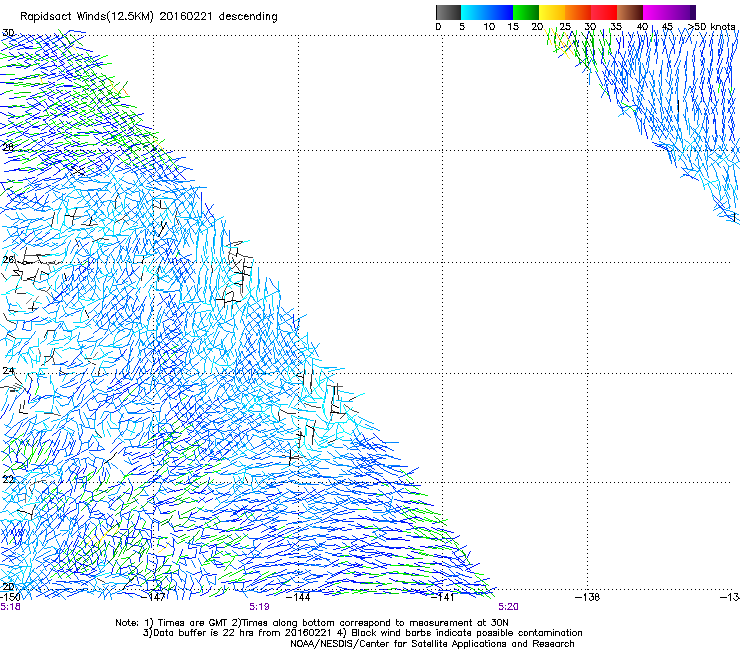
Task: Select the brown 35-40 knots legend color
Action: click(x=630, y=12)
